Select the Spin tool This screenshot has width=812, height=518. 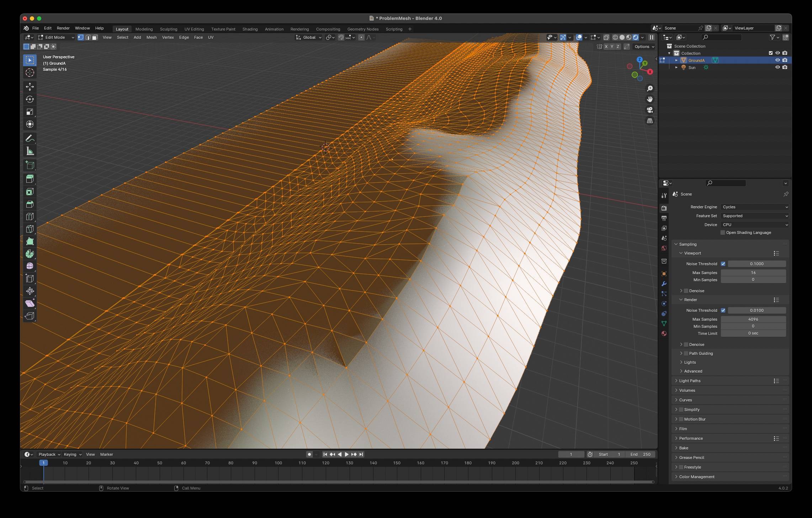(x=30, y=254)
